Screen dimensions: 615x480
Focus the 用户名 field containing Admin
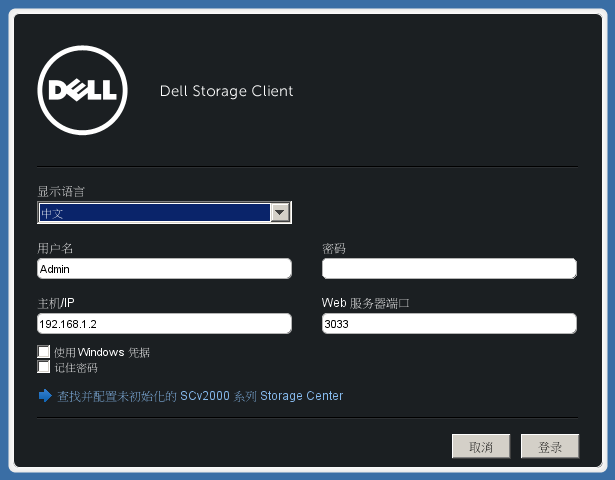point(164,269)
